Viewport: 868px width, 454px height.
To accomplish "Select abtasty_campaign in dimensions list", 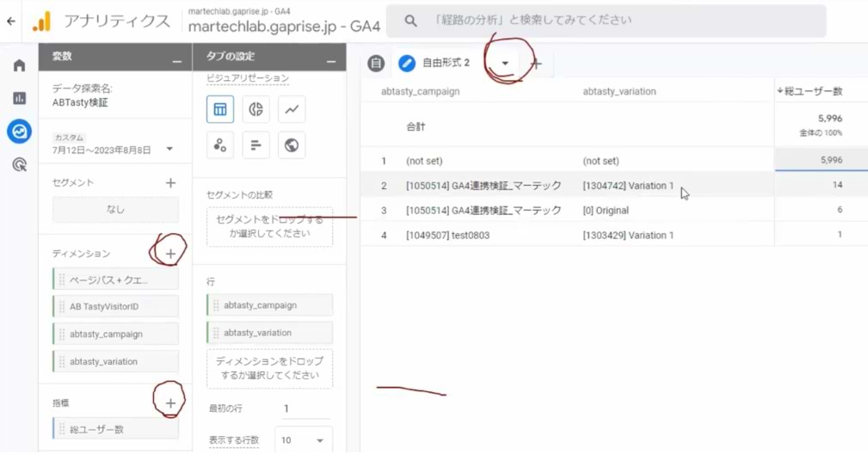I will (x=115, y=334).
